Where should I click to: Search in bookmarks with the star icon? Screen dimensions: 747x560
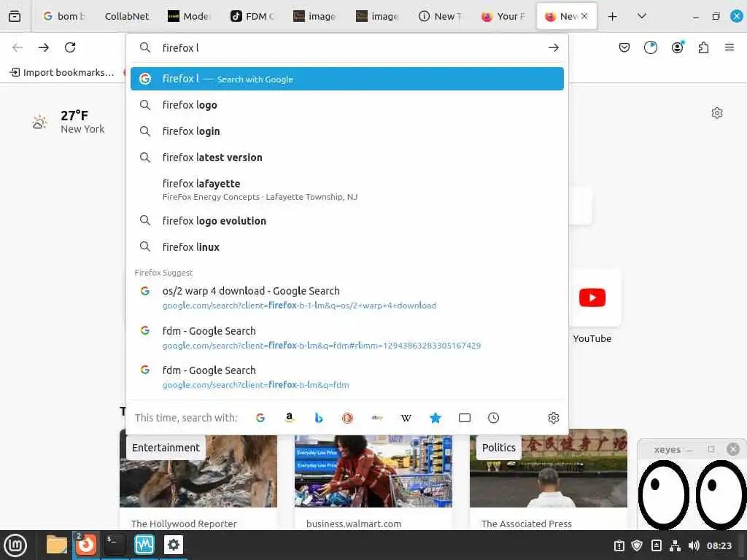435,418
